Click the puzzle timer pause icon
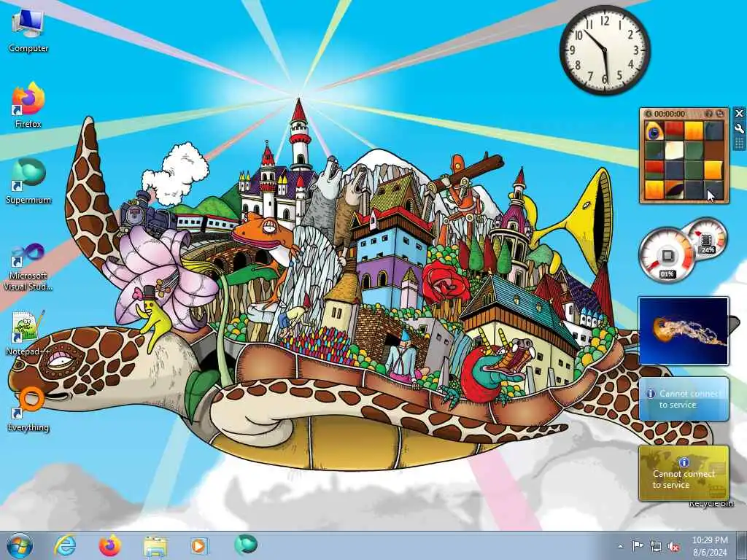The image size is (747, 560). 649,114
